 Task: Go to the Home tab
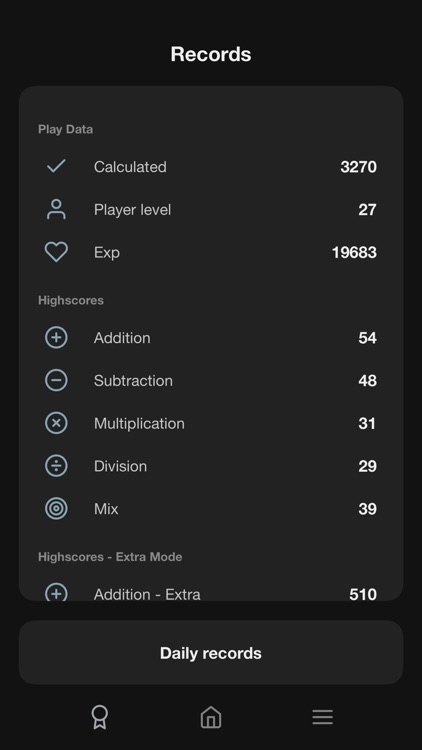click(x=211, y=717)
